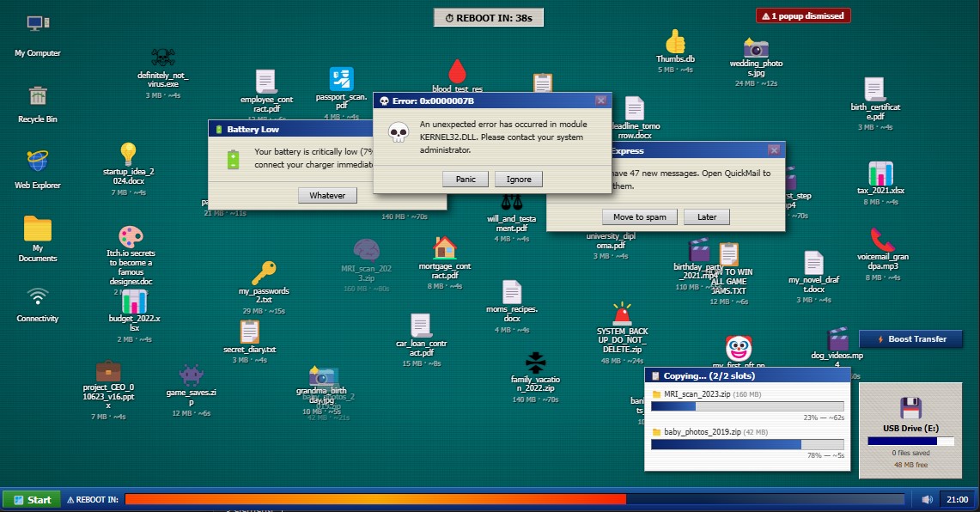Viewport: 980px width, 512px height.
Task: Click MRI_scan_2023.zip copy progress bar
Action: [x=747, y=406]
